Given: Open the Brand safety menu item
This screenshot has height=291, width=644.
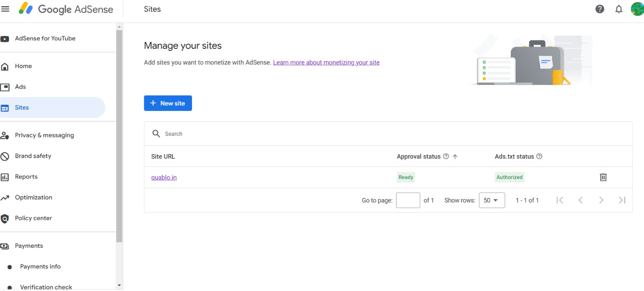Looking at the screenshot, I should tap(33, 156).
